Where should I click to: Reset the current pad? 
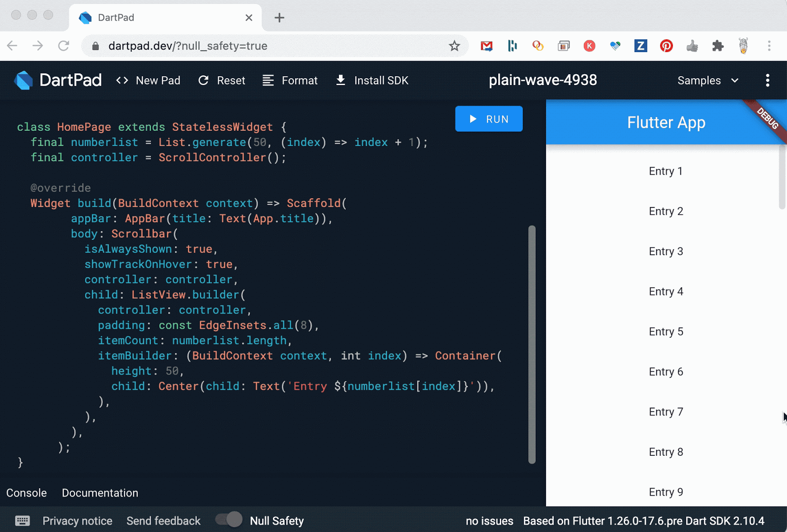221,80
